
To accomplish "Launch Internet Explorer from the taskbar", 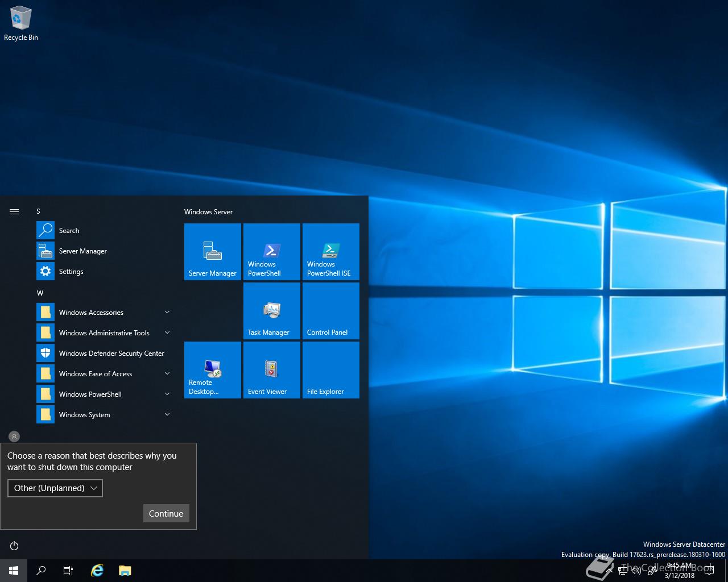I will pyautogui.click(x=98, y=571).
